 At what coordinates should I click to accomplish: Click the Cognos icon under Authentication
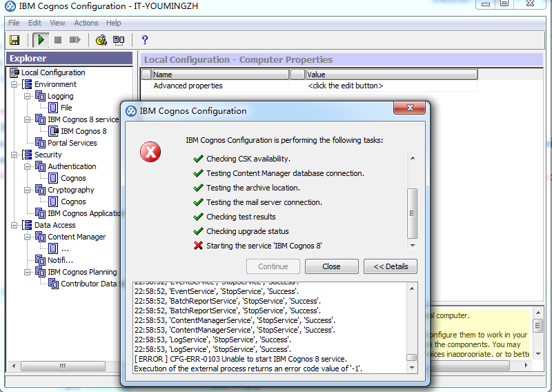coord(53,178)
